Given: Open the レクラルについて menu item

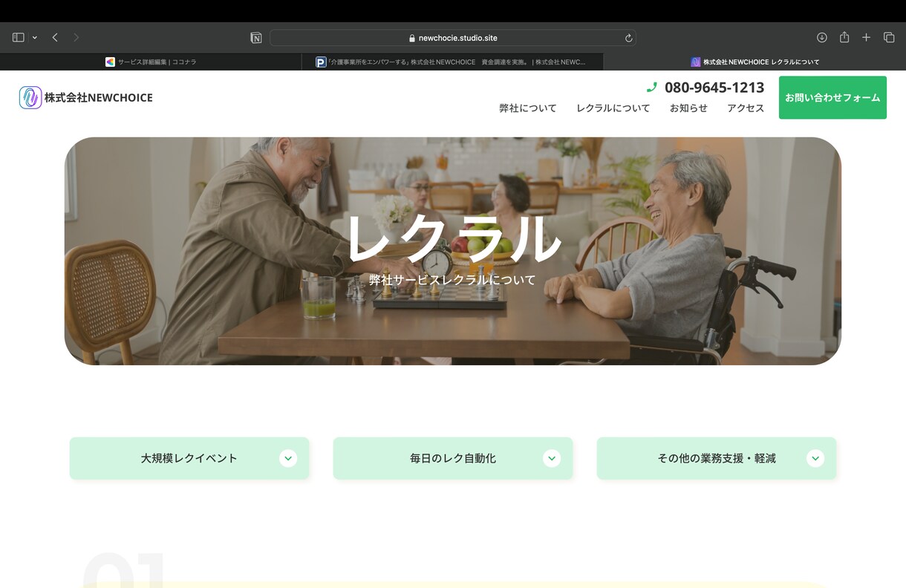Looking at the screenshot, I should [x=613, y=108].
